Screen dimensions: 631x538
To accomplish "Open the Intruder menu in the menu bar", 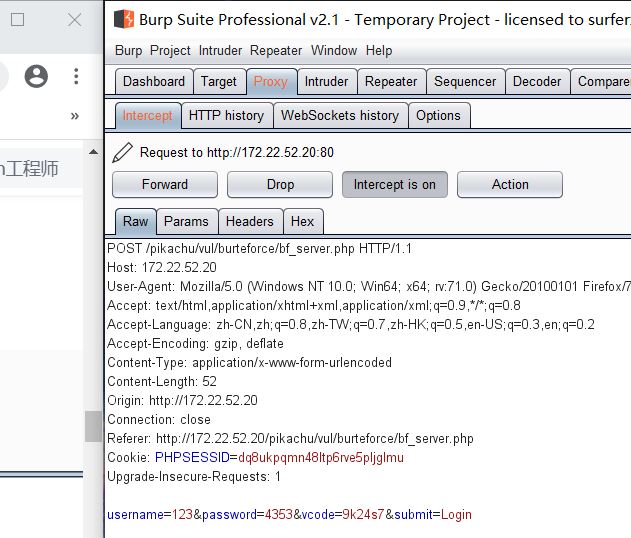I will (x=220, y=51).
